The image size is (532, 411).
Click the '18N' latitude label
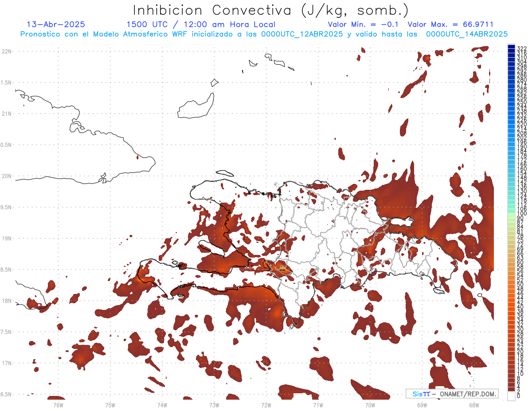(6, 301)
